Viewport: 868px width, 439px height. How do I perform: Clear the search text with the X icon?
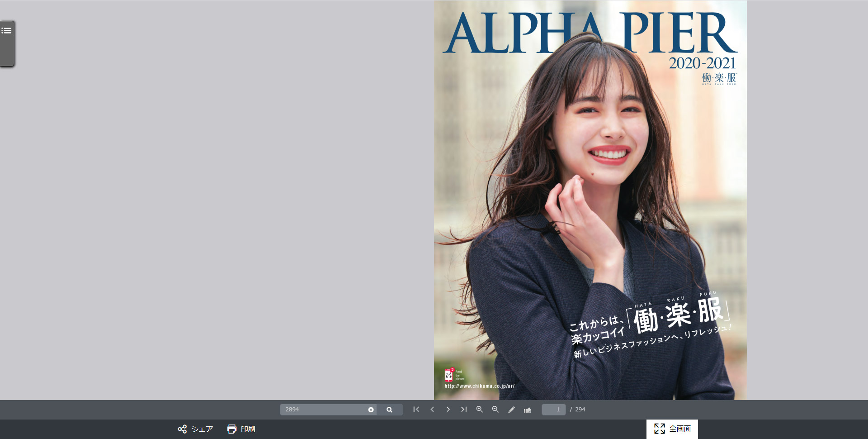(x=371, y=410)
